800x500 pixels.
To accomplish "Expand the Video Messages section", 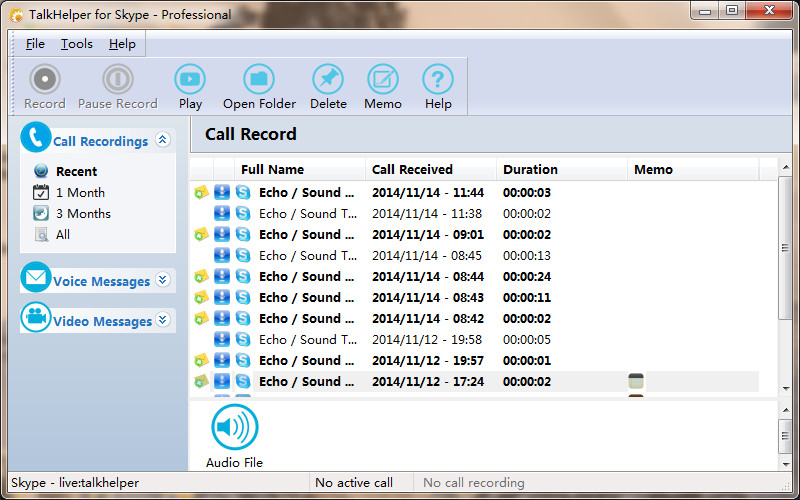I will [x=163, y=320].
